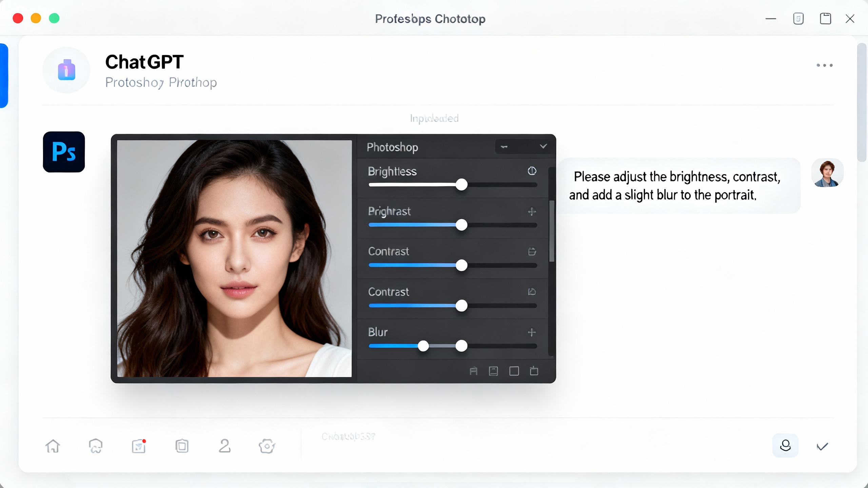Expand the options menu via the three dots
The image size is (868, 488).
point(825,65)
